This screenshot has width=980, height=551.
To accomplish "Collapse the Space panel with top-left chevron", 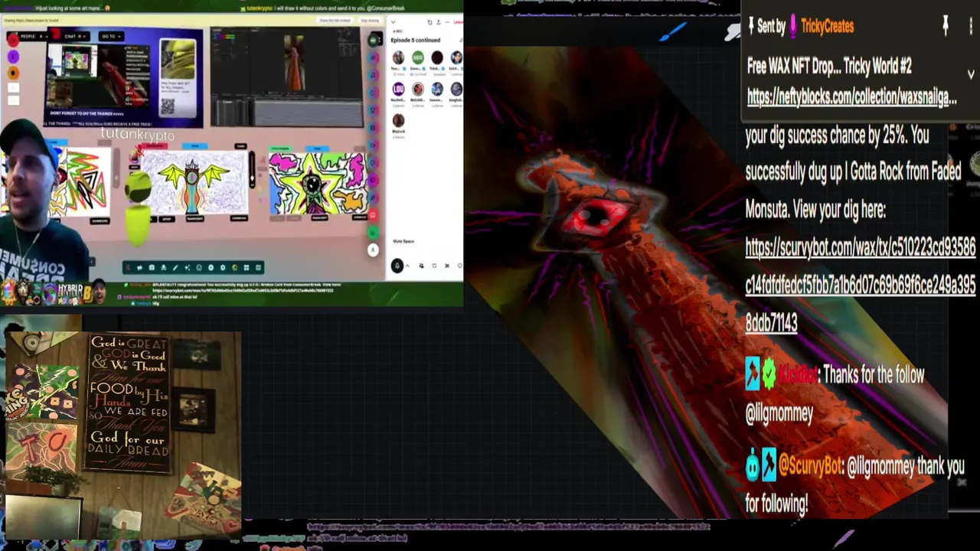I will [x=393, y=21].
